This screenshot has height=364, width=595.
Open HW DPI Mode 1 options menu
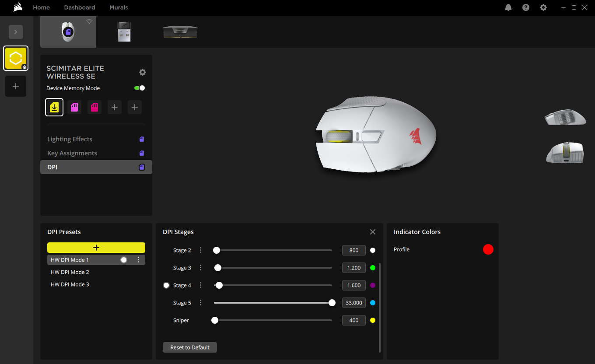[x=139, y=260]
